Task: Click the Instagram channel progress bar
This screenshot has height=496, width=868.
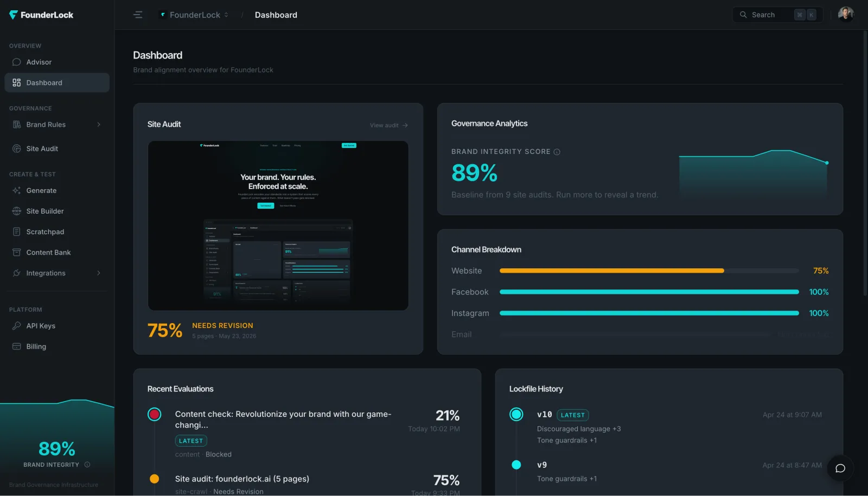Action: (649, 313)
